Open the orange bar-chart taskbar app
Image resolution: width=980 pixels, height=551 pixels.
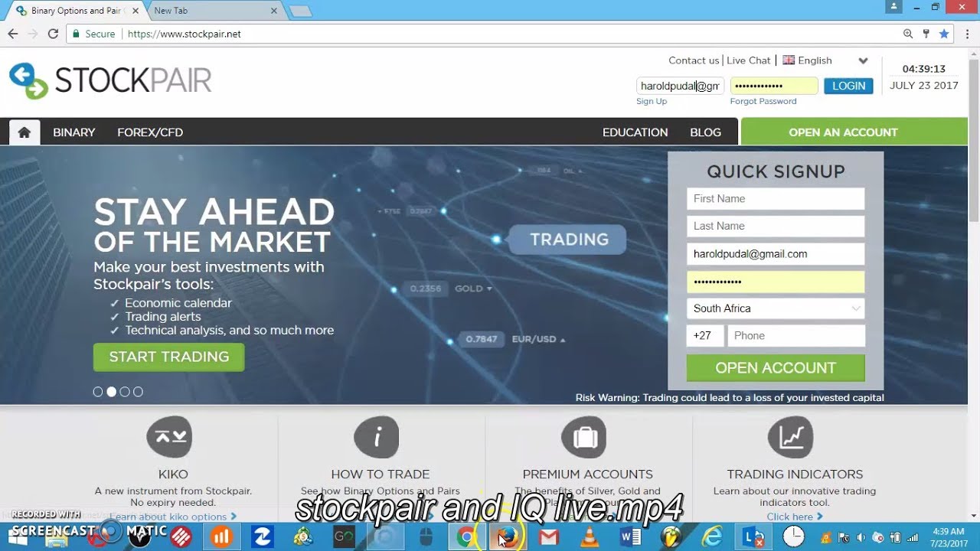pyautogui.click(x=221, y=537)
